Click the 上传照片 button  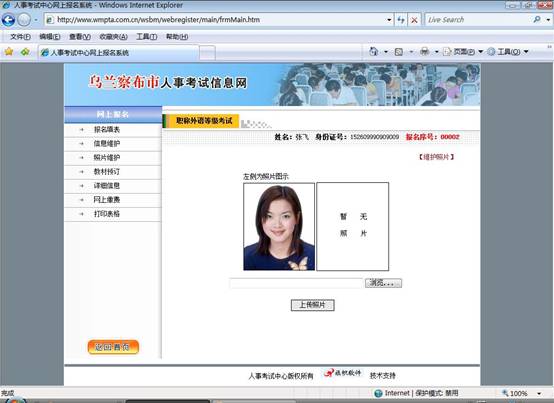(x=313, y=305)
